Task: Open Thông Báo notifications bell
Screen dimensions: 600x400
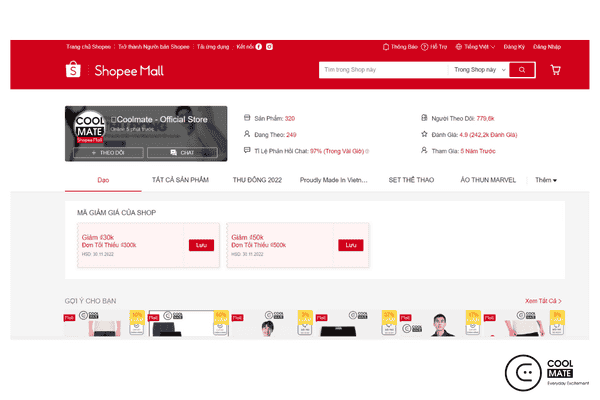Action: point(400,46)
